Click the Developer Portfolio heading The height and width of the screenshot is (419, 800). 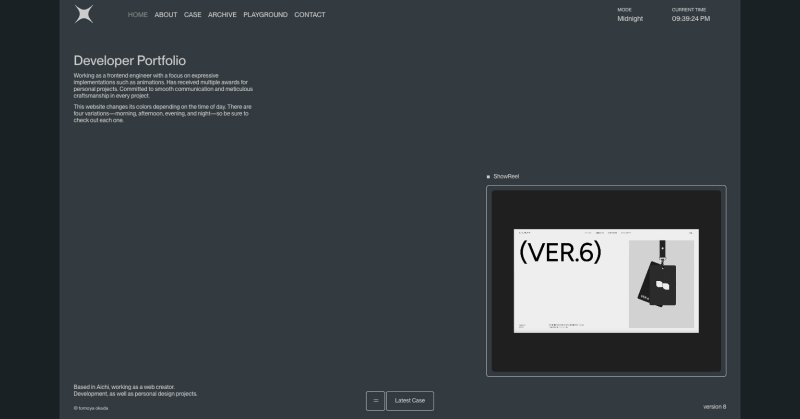pos(130,61)
